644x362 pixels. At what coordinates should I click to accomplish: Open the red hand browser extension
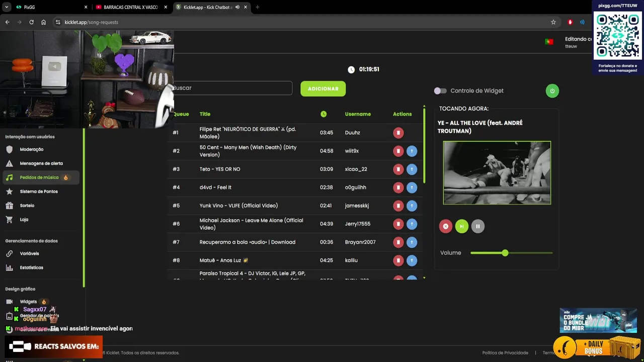[x=570, y=22]
